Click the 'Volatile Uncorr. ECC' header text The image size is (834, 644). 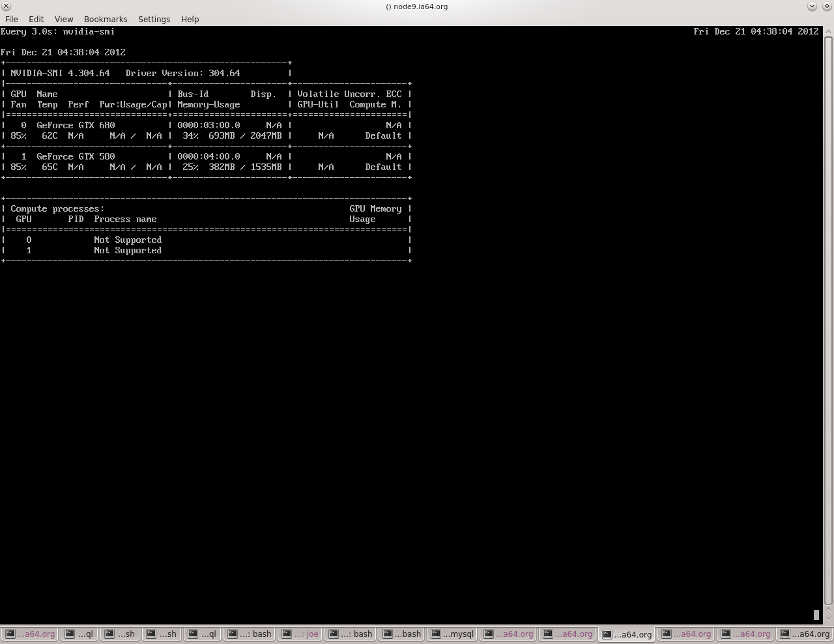click(x=349, y=94)
